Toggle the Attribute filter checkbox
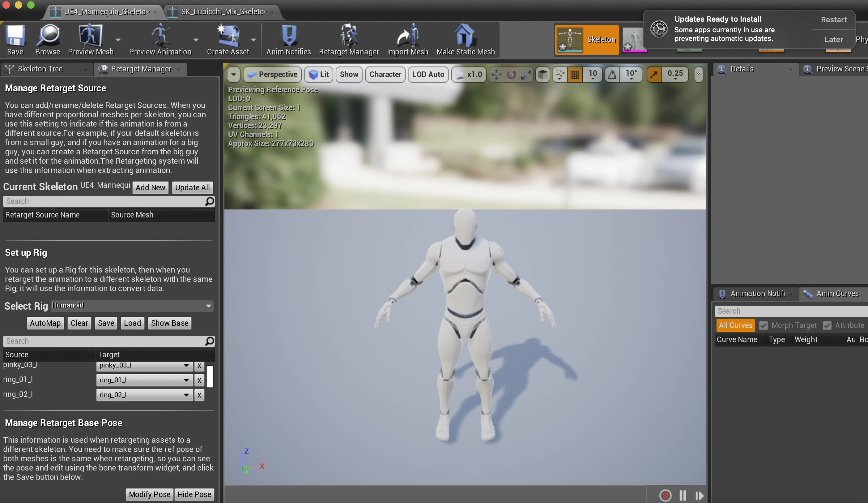 pos(827,325)
